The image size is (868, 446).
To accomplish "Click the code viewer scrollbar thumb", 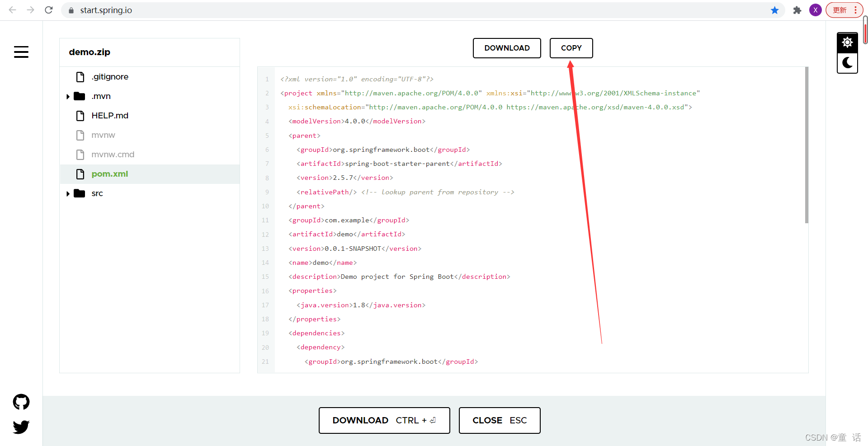I will point(807,145).
